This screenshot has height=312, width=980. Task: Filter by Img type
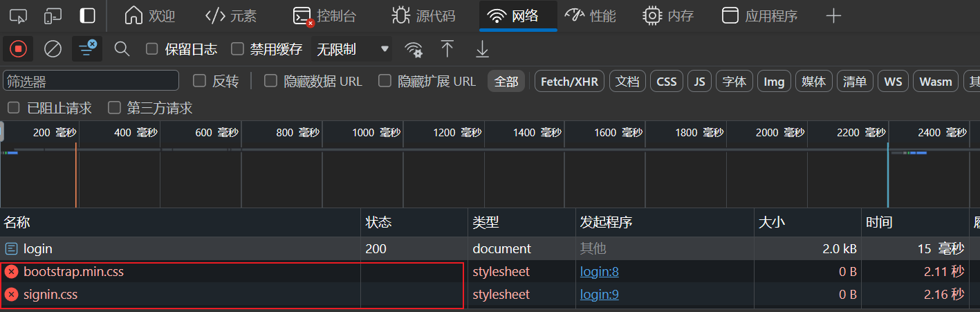click(x=774, y=81)
